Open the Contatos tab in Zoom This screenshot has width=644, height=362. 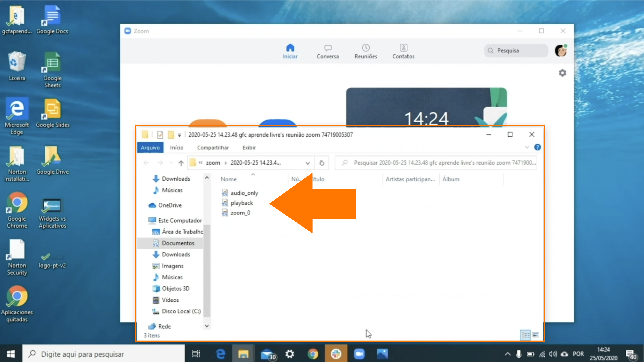(403, 51)
